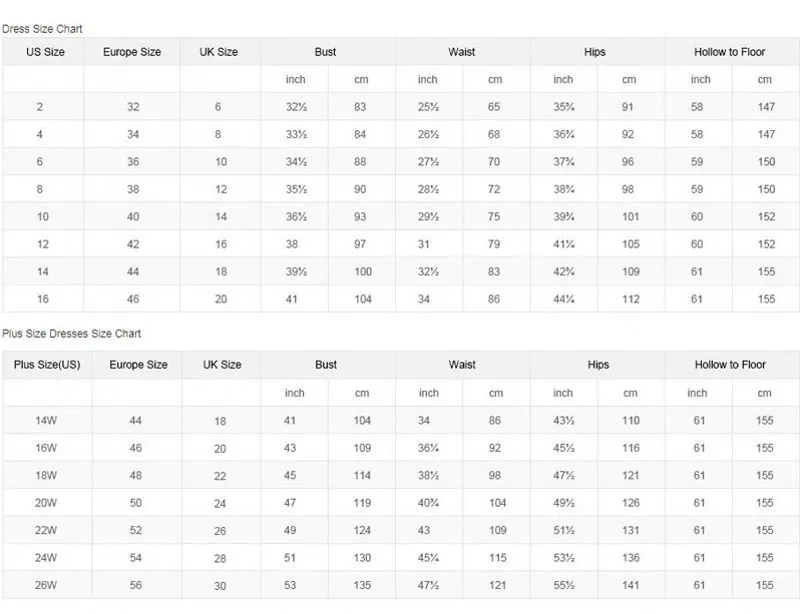Click the 112 cm hips cell

click(x=629, y=299)
